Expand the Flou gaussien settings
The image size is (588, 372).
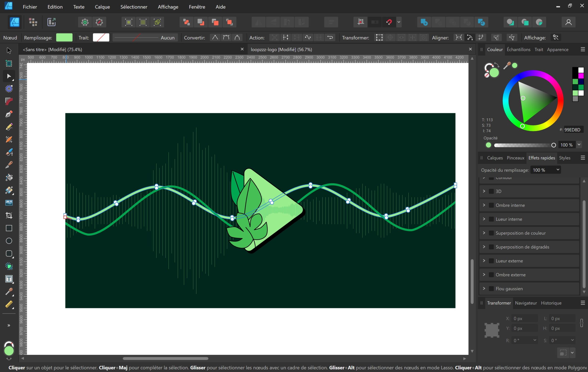pyautogui.click(x=484, y=288)
